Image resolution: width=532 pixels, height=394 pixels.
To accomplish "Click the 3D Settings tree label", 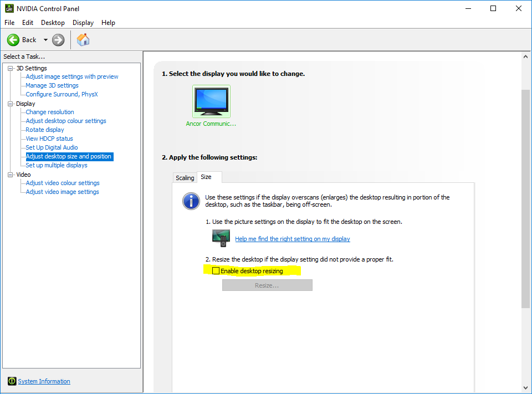I will tap(32, 68).
